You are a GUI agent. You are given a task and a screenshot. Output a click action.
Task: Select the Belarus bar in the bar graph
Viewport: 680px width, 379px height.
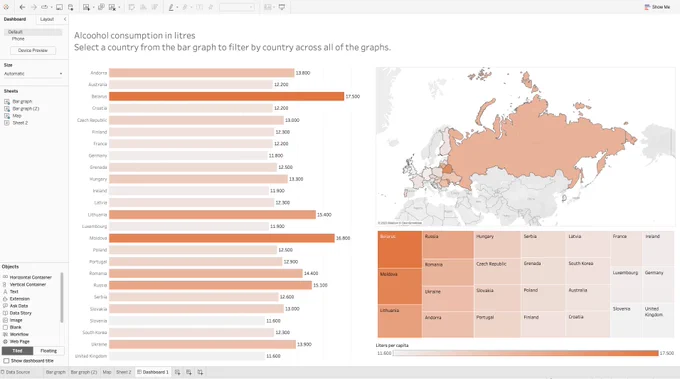coord(226,96)
